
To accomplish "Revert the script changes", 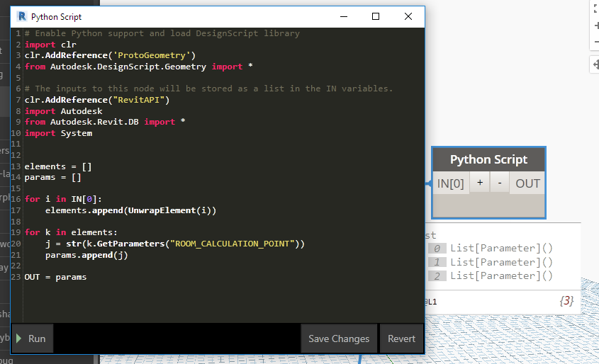I will click(x=401, y=339).
